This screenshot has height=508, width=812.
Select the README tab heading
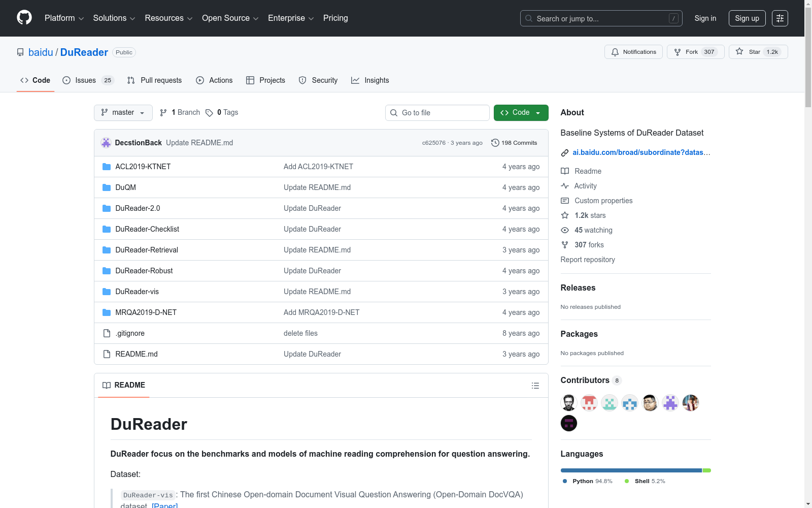[124, 386]
